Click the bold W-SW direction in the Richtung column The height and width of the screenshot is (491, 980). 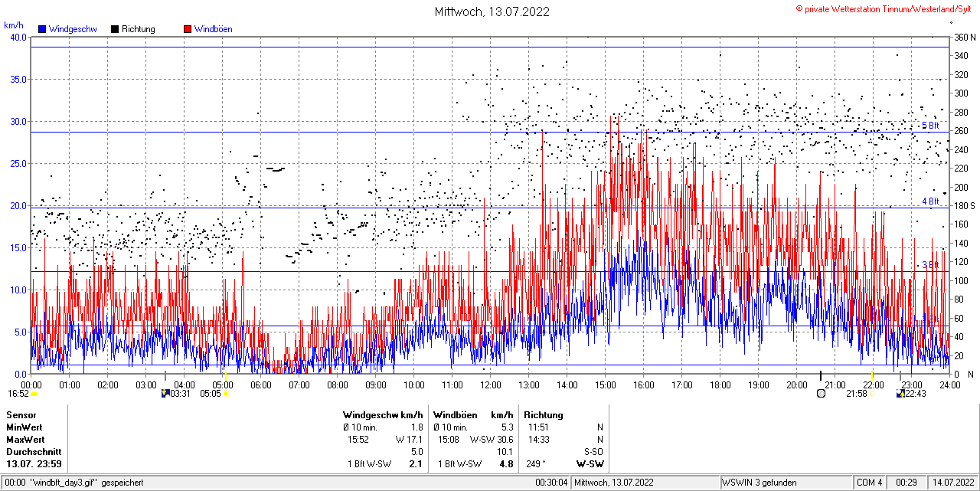[590, 463]
